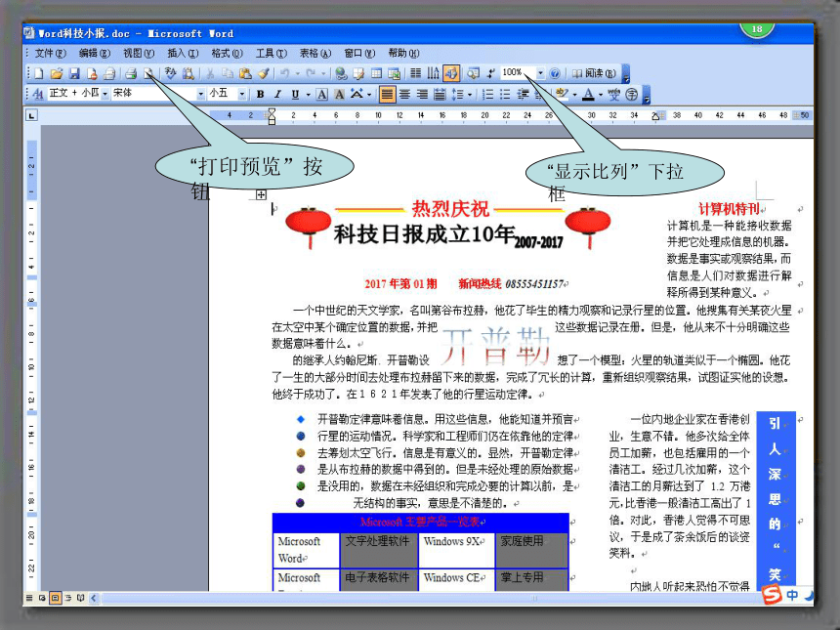Apply enclosed characters formatting icon
This screenshot has width=840, height=630.
pyautogui.click(x=632, y=95)
